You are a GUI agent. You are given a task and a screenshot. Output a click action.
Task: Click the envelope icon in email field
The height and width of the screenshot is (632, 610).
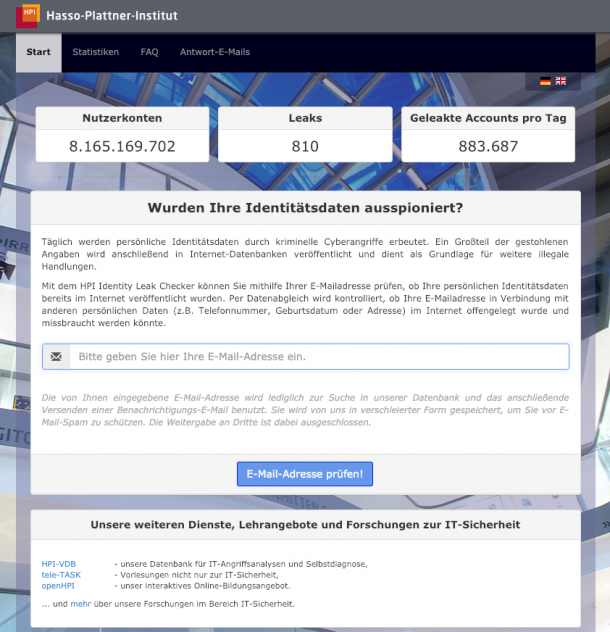(56, 356)
